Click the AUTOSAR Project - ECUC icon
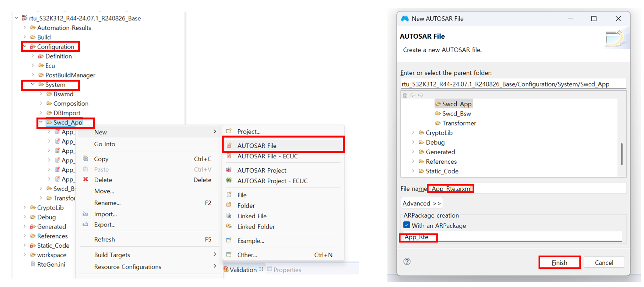 229,181
